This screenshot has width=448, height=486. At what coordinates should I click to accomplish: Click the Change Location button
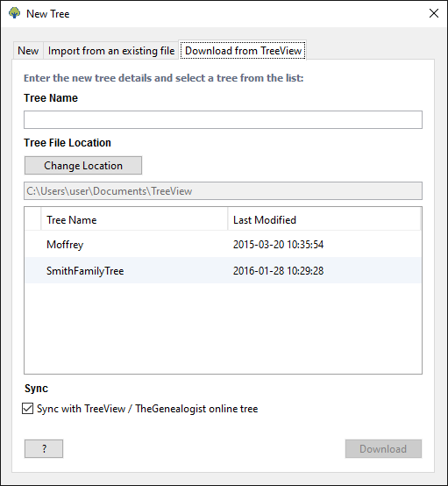83,166
